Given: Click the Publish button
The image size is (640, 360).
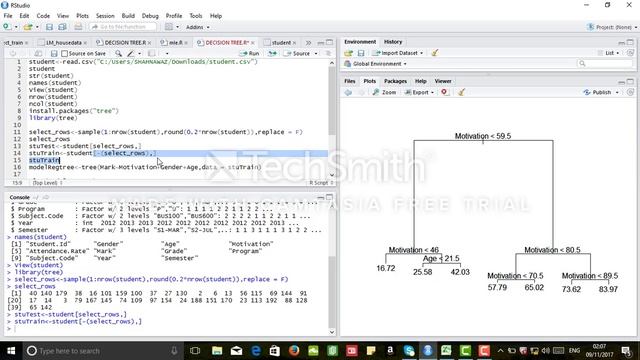Looking at the screenshot, I should coord(598,93).
